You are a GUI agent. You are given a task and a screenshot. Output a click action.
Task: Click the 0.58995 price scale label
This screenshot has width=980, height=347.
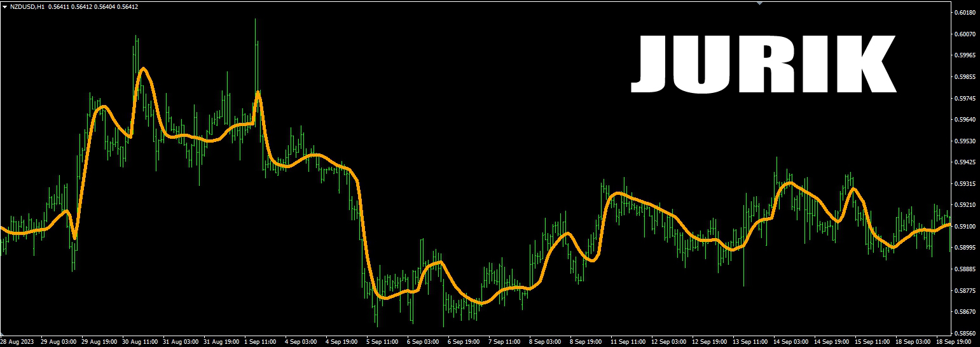click(965, 248)
